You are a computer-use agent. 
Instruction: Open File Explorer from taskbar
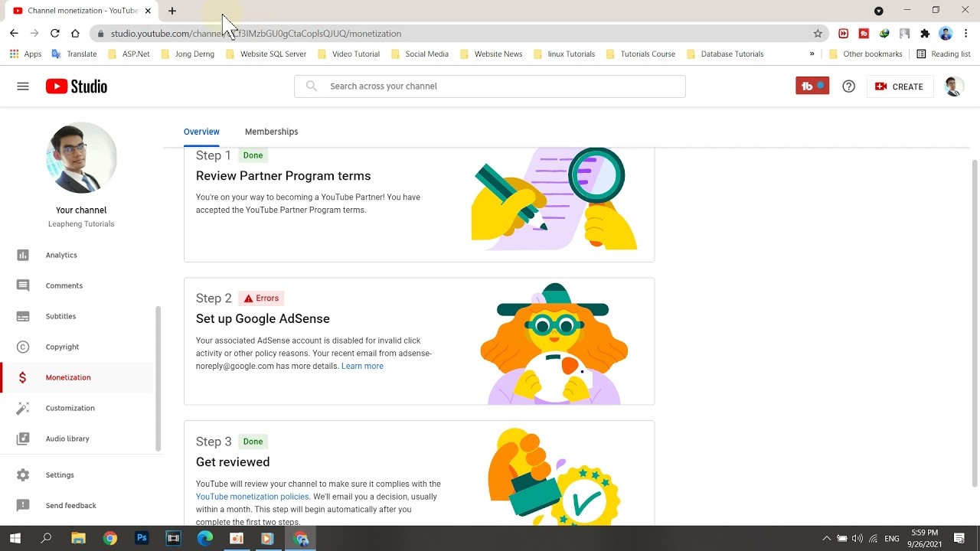[78, 539]
